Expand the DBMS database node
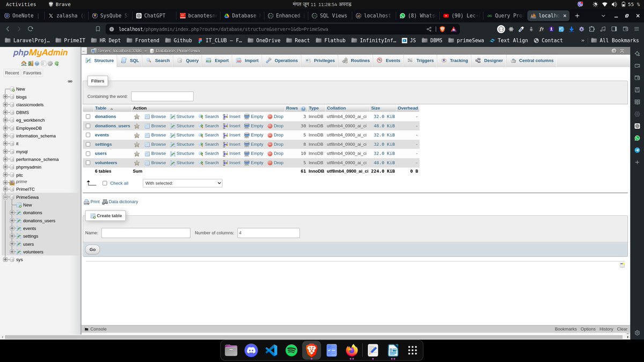The height and width of the screenshot is (362, 644). [x=5, y=113]
